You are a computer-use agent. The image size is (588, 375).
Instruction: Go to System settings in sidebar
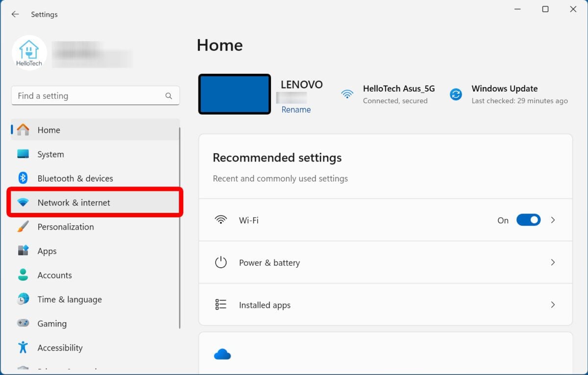(x=50, y=154)
